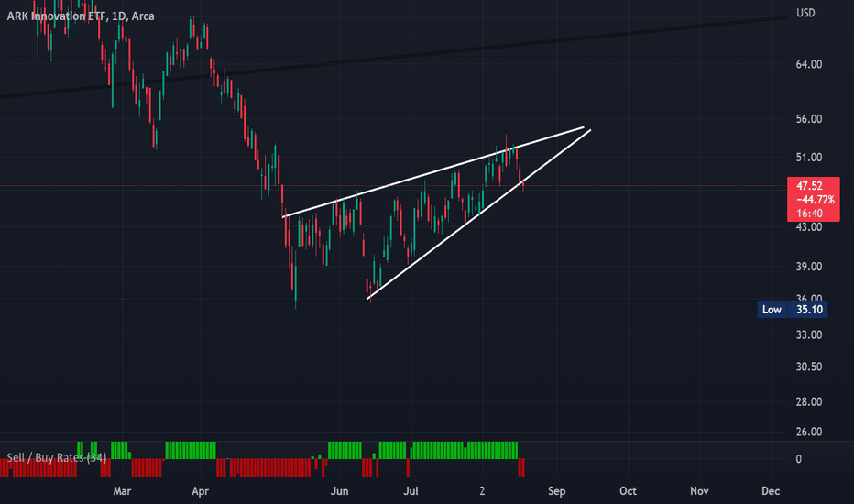Click the 28.00 price axis value

point(809,401)
